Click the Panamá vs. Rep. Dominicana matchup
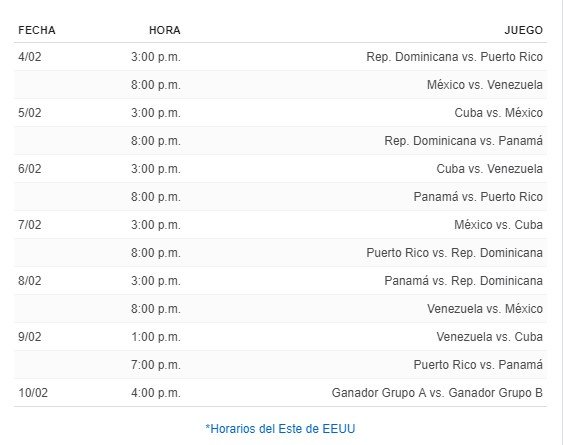 pos(463,281)
